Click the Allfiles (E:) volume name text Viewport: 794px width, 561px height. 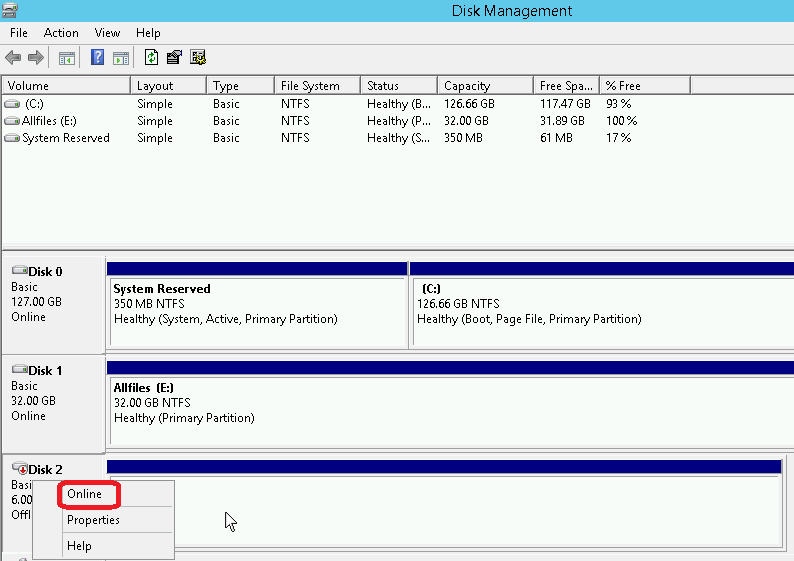point(49,121)
